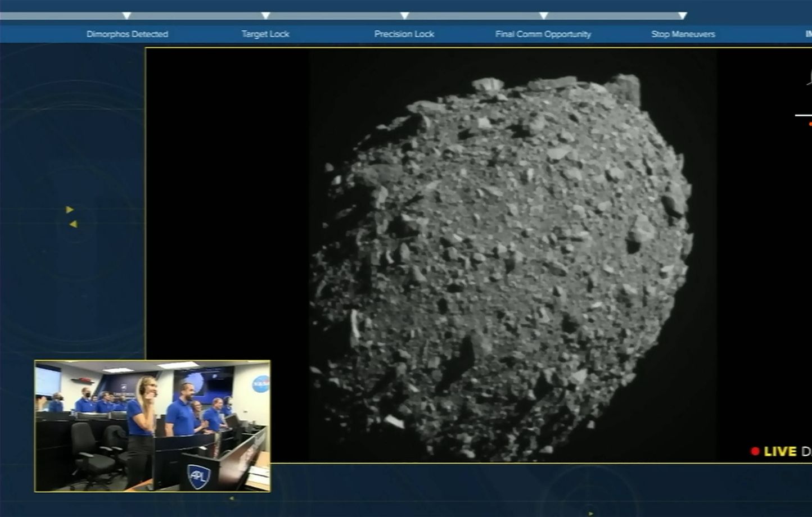
Task: Click the Precision Lock milestone label
Action: click(404, 34)
